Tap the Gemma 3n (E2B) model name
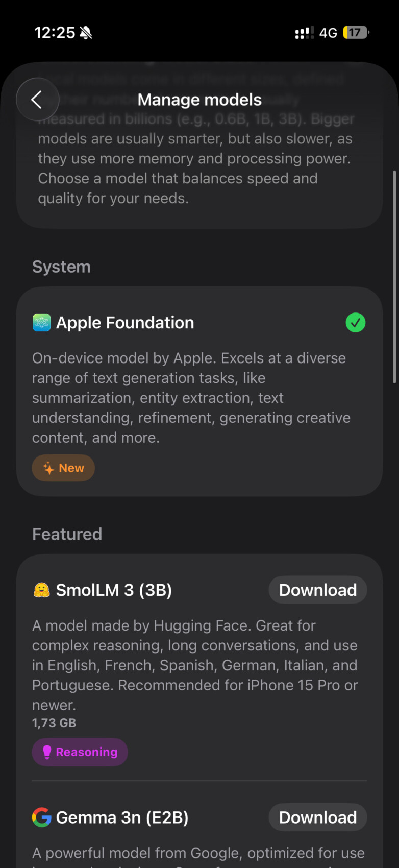399x868 pixels. (x=122, y=817)
